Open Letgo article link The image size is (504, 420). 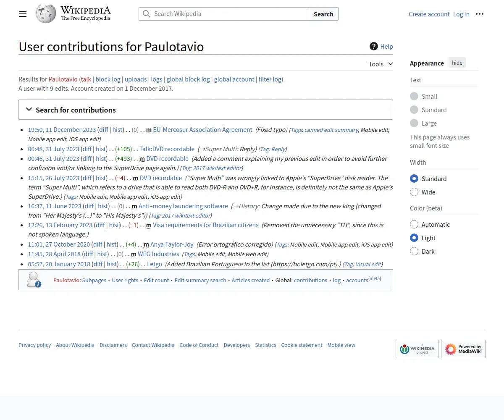[155, 264]
